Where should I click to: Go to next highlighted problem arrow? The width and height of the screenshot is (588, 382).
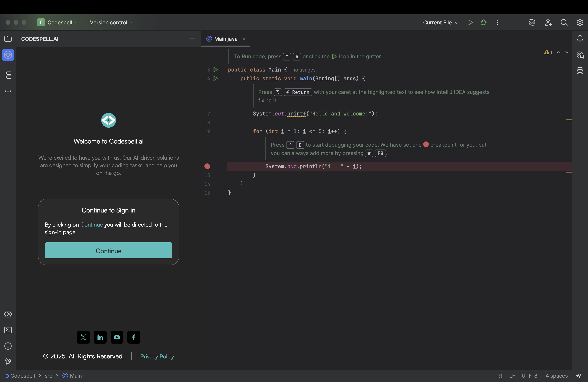click(x=567, y=52)
